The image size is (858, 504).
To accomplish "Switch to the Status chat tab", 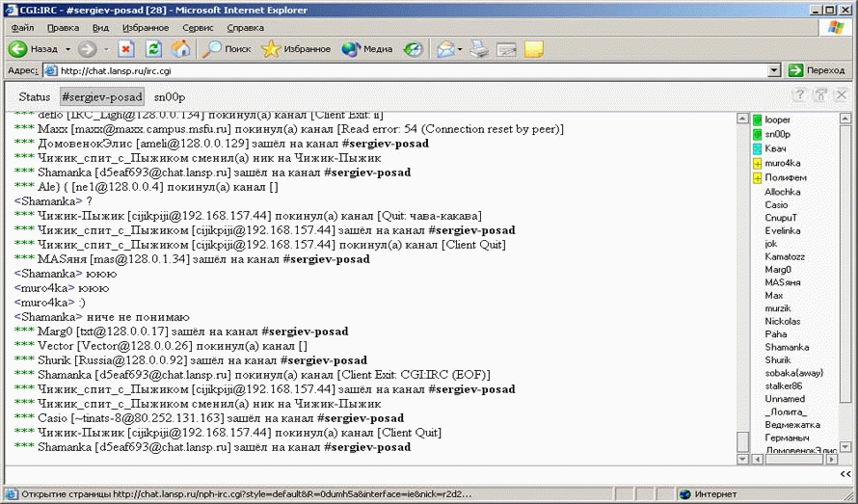I will click(x=34, y=97).
